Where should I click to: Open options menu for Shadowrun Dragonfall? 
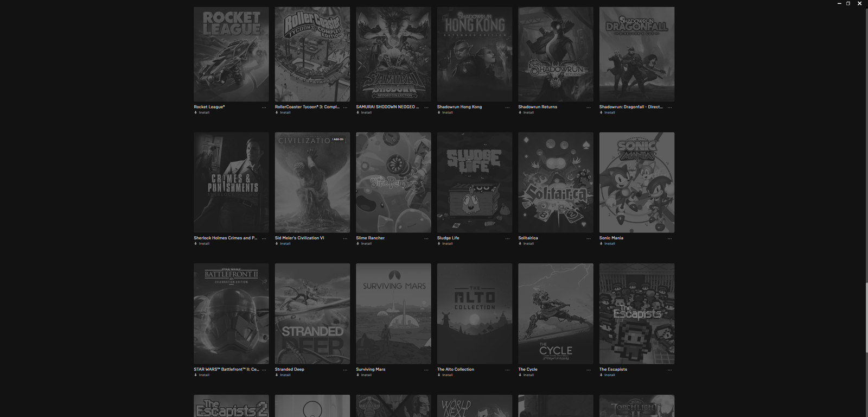point(669,108)
